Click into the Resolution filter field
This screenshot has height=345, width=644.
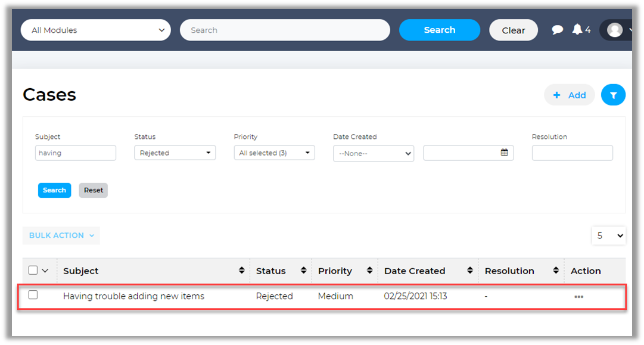(x=572, y=153)
